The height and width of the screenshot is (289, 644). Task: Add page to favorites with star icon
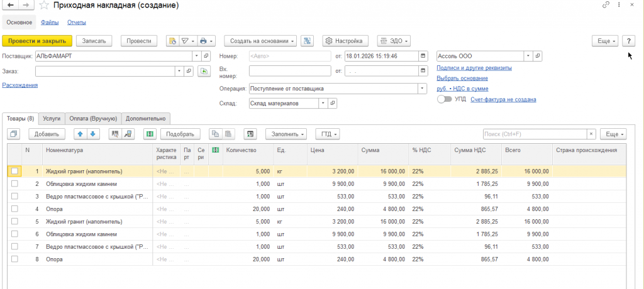click(43, 5)
